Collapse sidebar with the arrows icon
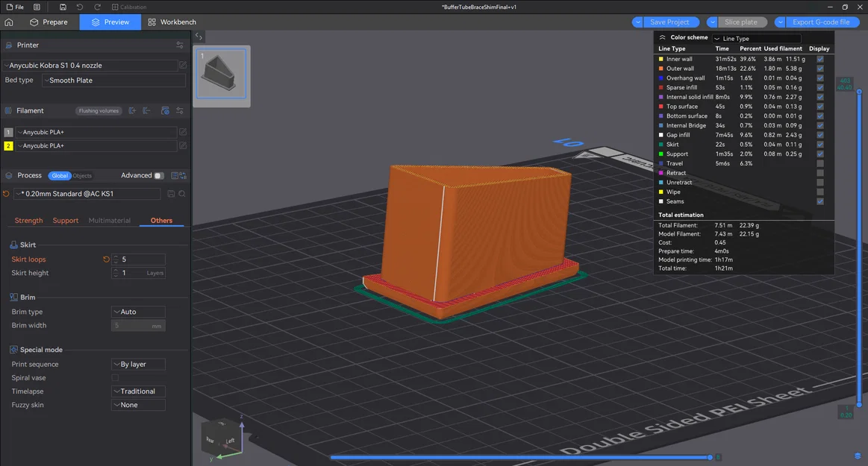This screenshot has width=868, height=466. [199, 37]
